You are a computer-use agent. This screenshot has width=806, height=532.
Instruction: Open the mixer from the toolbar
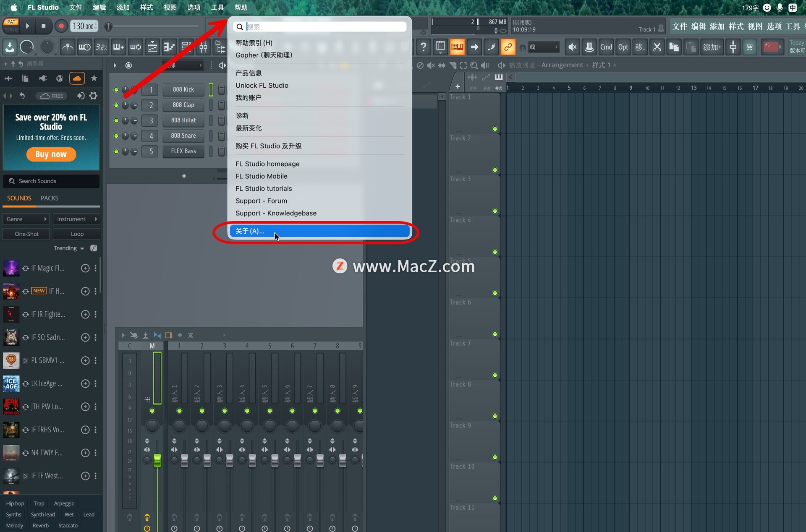203,47
